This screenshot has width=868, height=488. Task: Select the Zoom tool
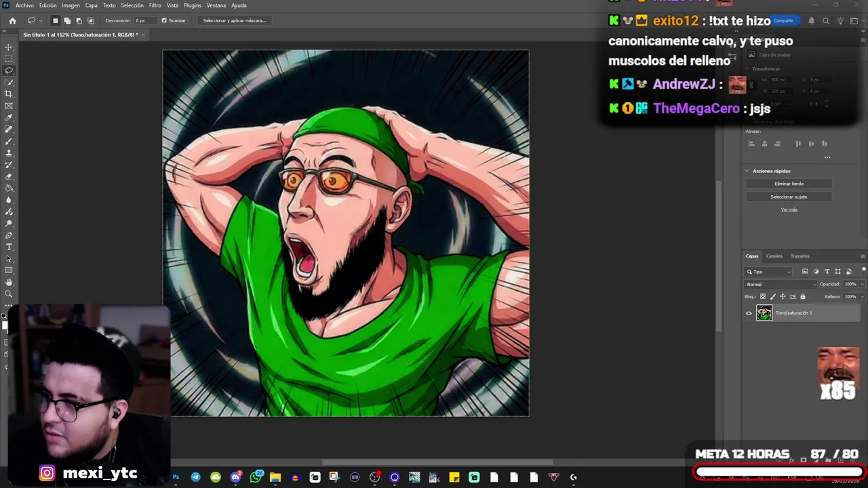9,294
